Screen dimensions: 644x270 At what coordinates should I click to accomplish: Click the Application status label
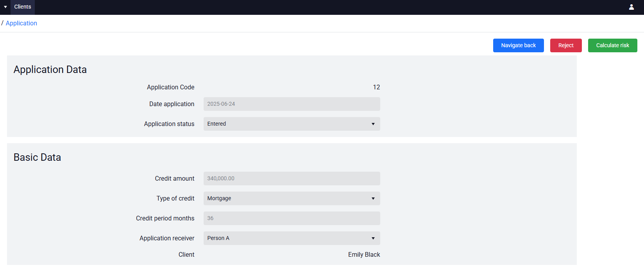click(x=169, y=124)
